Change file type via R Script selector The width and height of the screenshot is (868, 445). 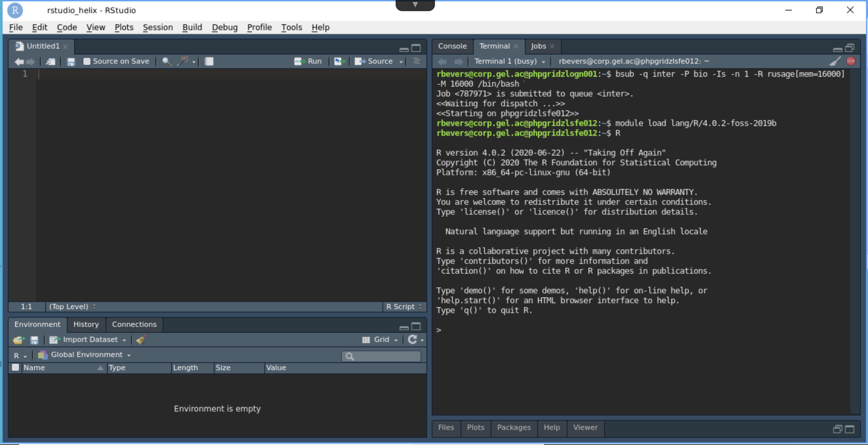click(404, 307)
